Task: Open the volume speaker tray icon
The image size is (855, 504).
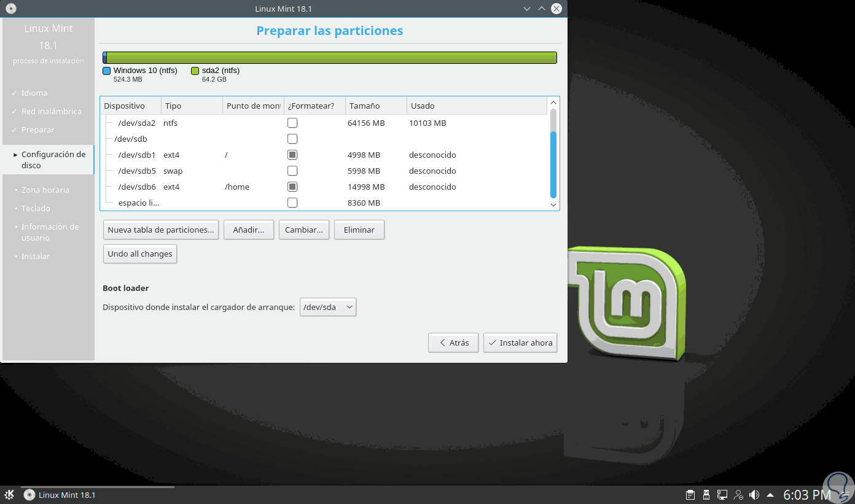Action: (x=754, y=495)
